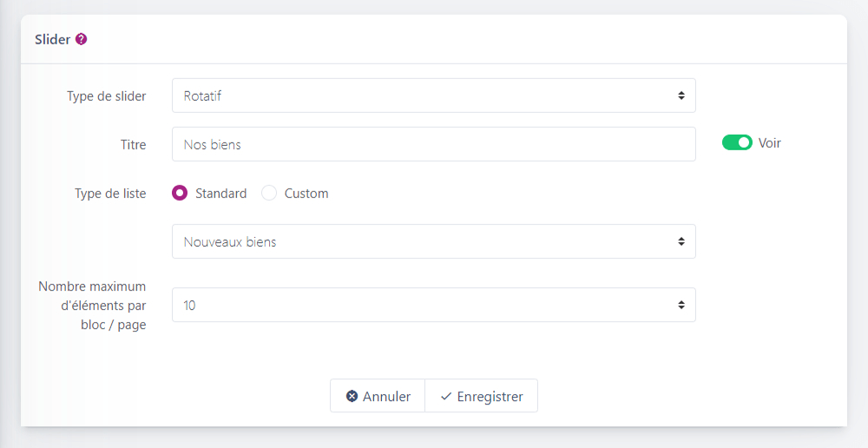
Task: Save with the Enregistrer button
Action: pos(482,396)
